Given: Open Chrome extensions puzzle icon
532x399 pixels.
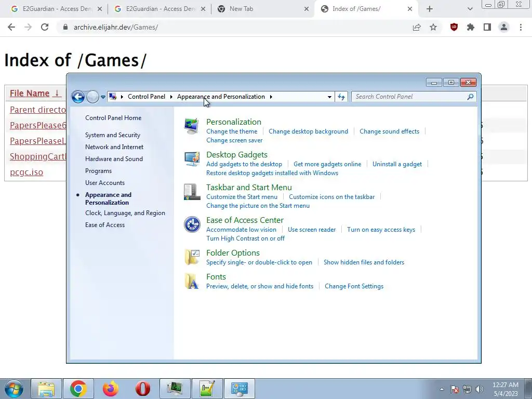Looking at the screenshot, I should tap(471, 27).
